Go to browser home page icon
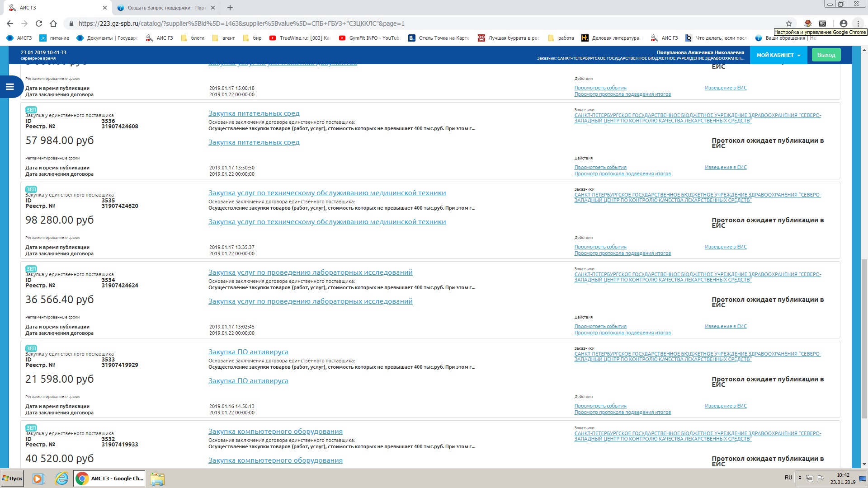Image resolution: width=868 pixels, height=488 pixels. point(53,23)
